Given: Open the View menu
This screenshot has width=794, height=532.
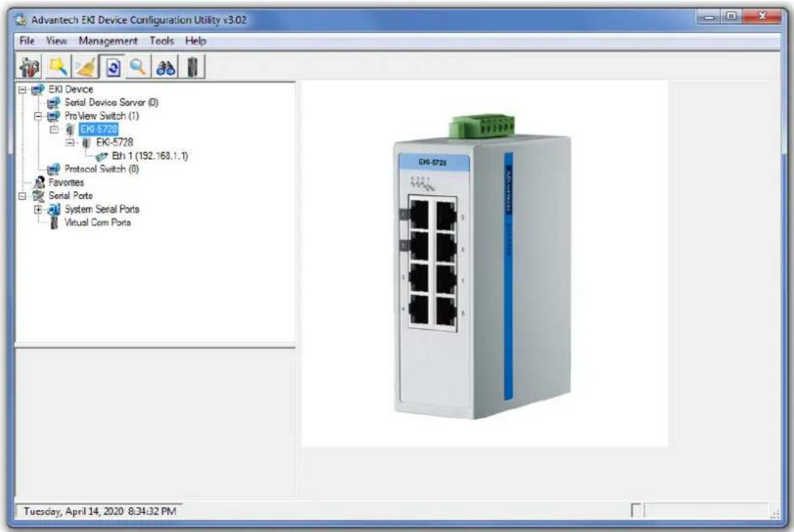Looking at the screenshot, I should pyautogui.click(x=56, y=40).
